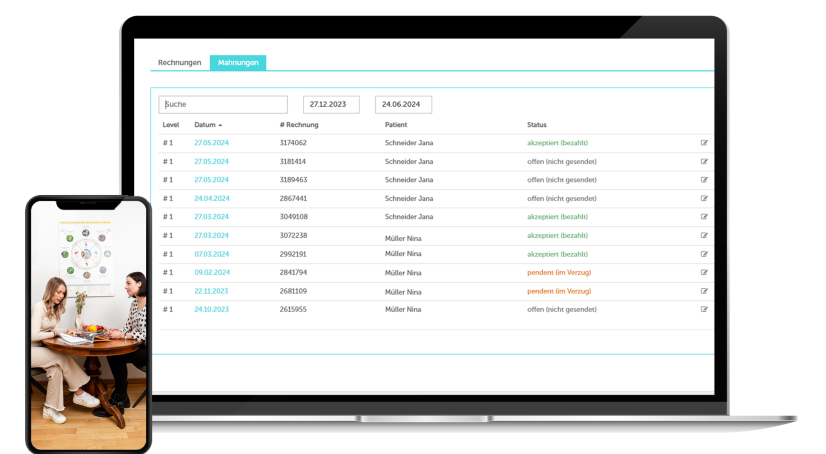
Task: Open the date link 24.10.2023
Action: [211, 309]
